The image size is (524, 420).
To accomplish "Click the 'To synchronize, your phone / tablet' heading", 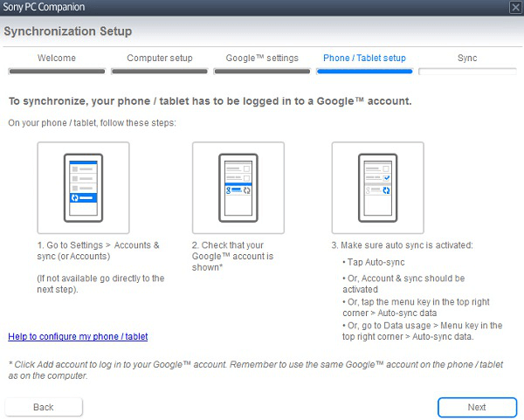I will (x=210, y=101).
